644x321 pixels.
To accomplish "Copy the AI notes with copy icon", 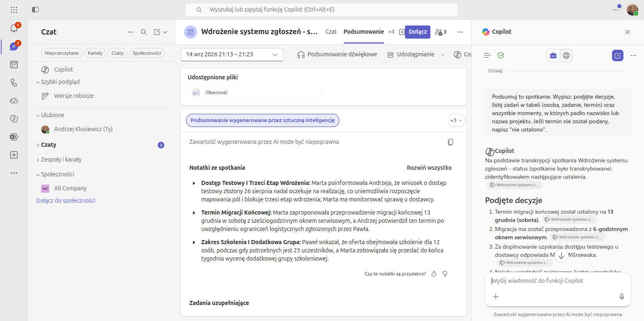I will (451, 142).
